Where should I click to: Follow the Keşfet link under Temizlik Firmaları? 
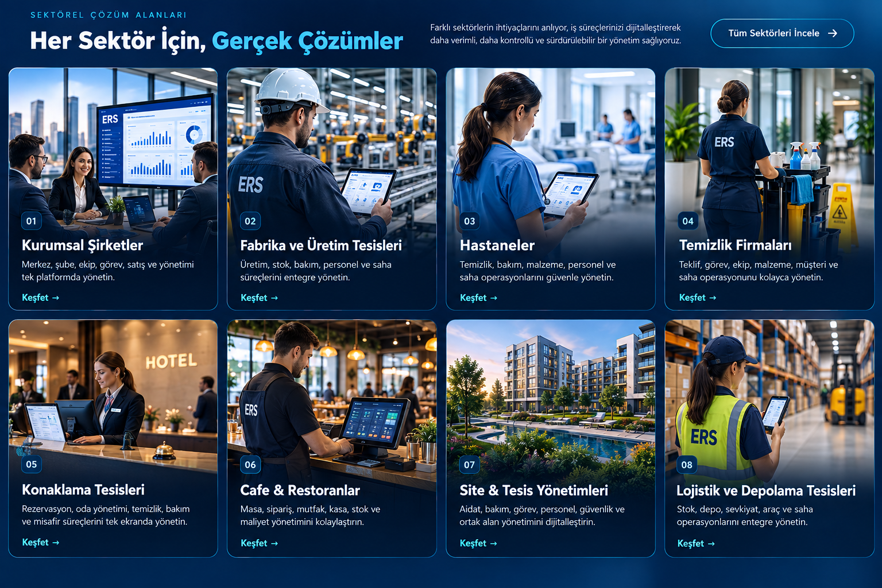tap(698, 297)
